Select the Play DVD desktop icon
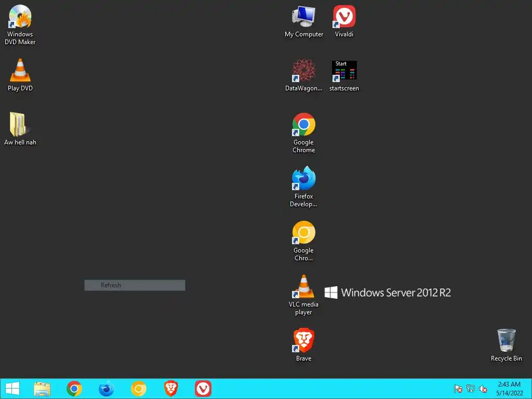The height and width of the screenshot is (399, 532). (20, 75)
